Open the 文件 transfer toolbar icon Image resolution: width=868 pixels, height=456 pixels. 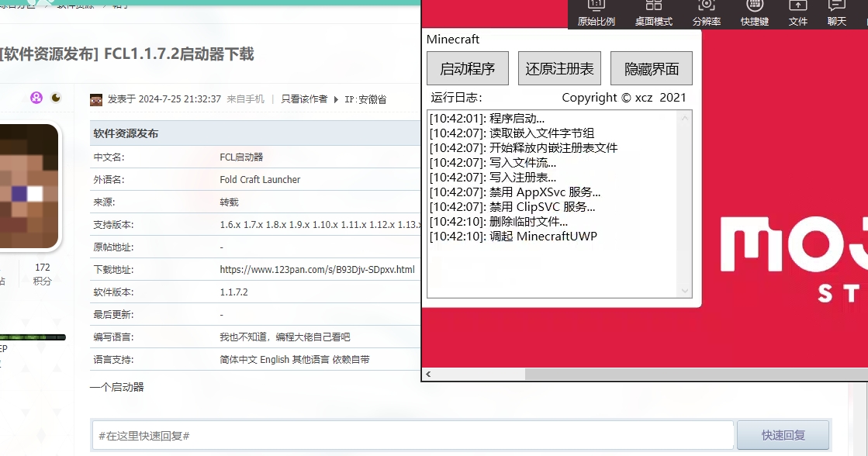[x=797, y=14]
